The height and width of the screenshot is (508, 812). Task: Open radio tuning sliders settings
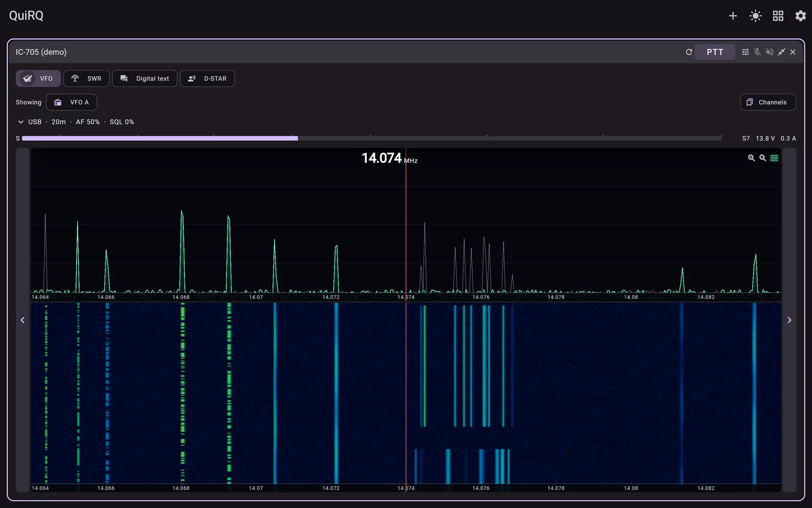tap(745, 52)
